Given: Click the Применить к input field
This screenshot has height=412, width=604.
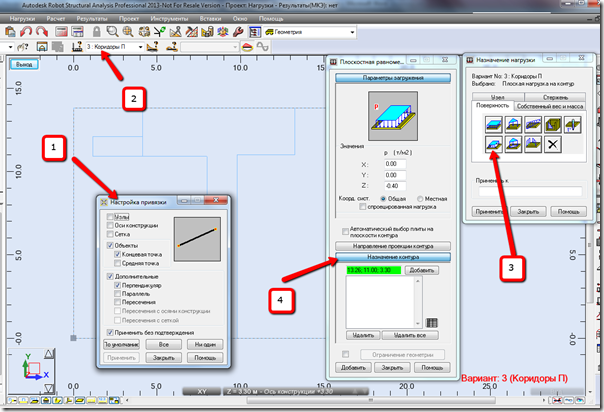Looking at the screenshot, I should coord(530,191).
